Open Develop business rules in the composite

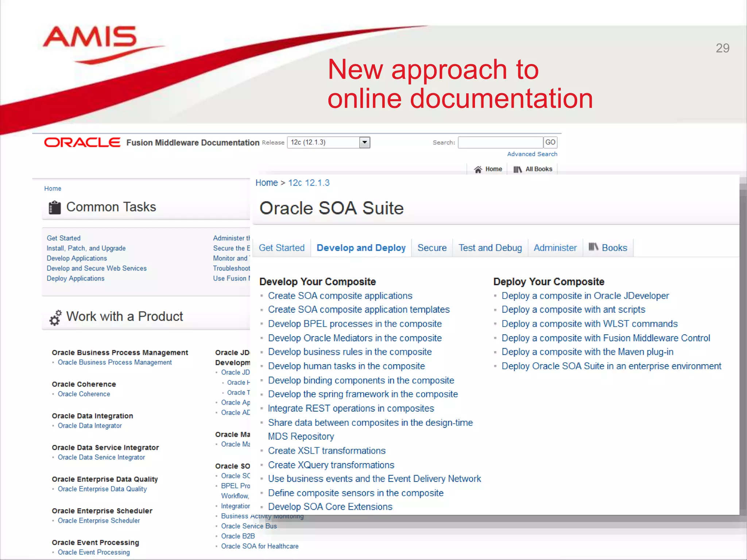[350, 352]
